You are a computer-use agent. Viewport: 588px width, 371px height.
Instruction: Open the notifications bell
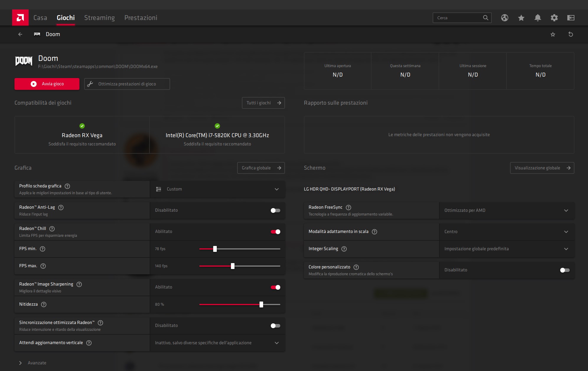click(537, 18)
